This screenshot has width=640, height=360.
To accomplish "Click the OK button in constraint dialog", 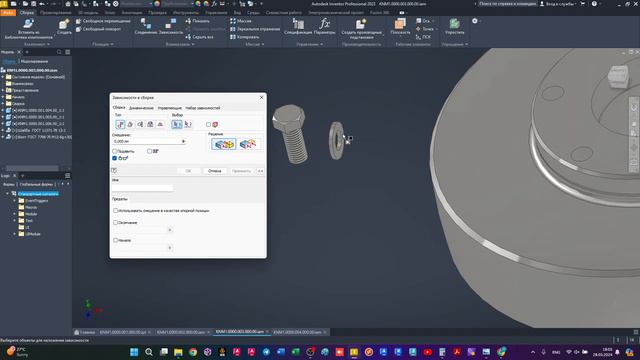I will pos(188,171).
